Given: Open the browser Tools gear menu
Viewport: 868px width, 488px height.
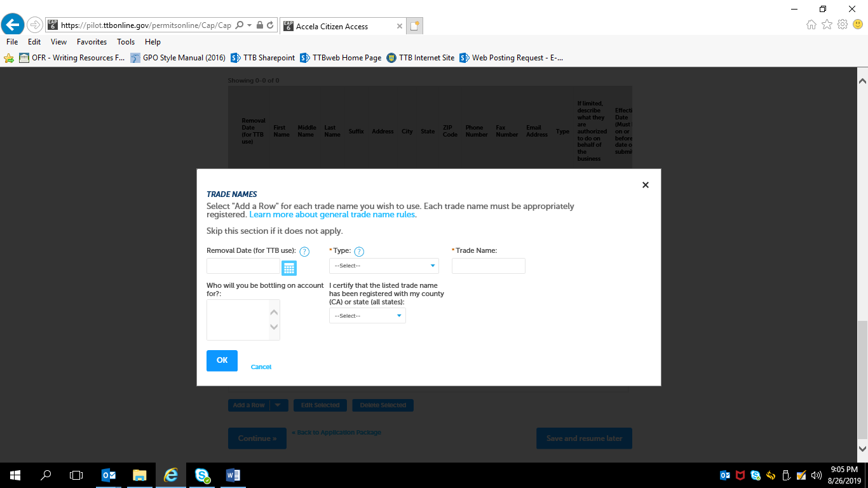Looking at the screenshot, I should pyautogui.click(x=843, y=25).
